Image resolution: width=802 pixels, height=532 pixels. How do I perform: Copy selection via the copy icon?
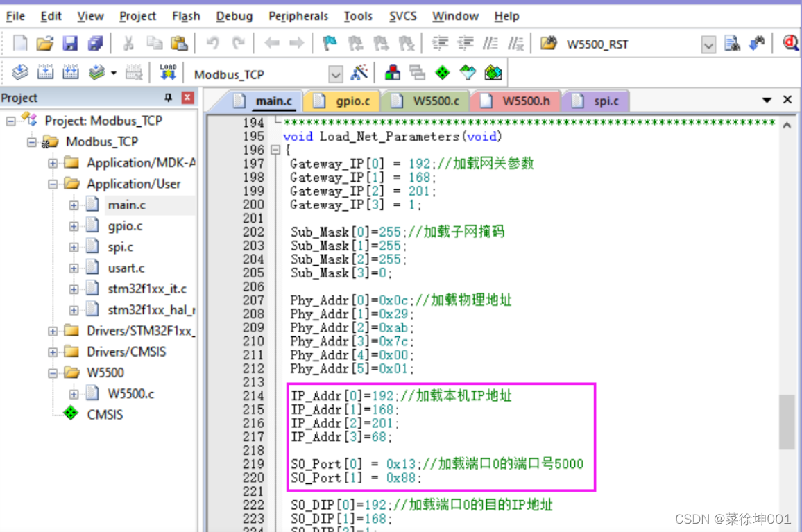[x=154, y=44]
